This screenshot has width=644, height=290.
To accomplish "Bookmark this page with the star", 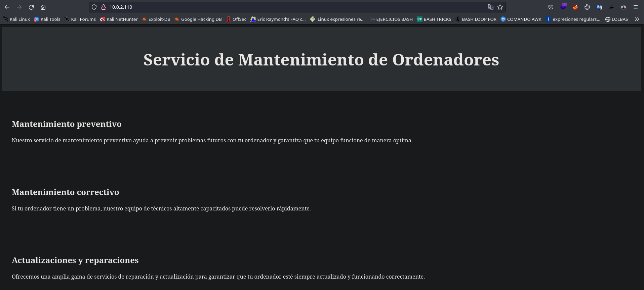I will (x=500, y=7).
